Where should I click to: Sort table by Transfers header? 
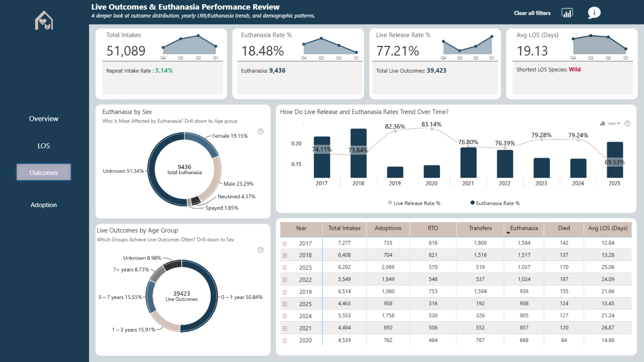coord(480,228)
